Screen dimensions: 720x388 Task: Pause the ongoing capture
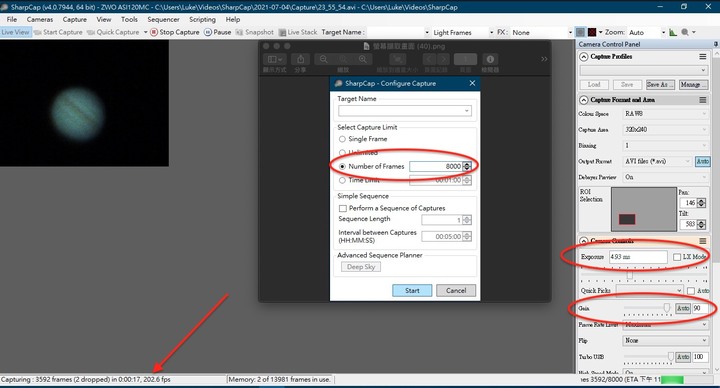[218, 32]
